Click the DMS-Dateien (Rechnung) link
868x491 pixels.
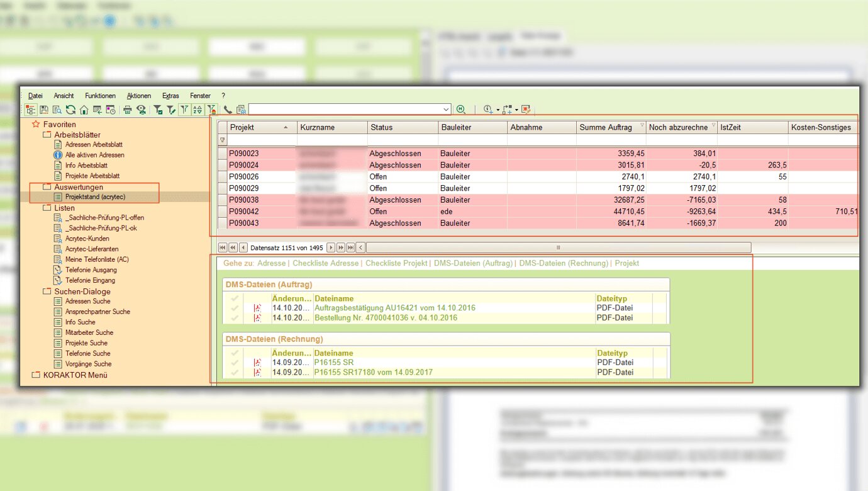click(564, 263)
